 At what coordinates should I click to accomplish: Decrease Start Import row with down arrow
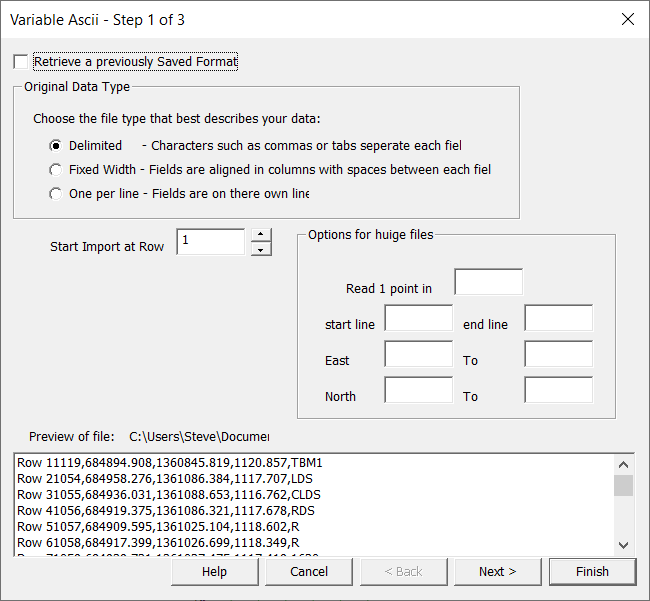click(x=261, y=249)
